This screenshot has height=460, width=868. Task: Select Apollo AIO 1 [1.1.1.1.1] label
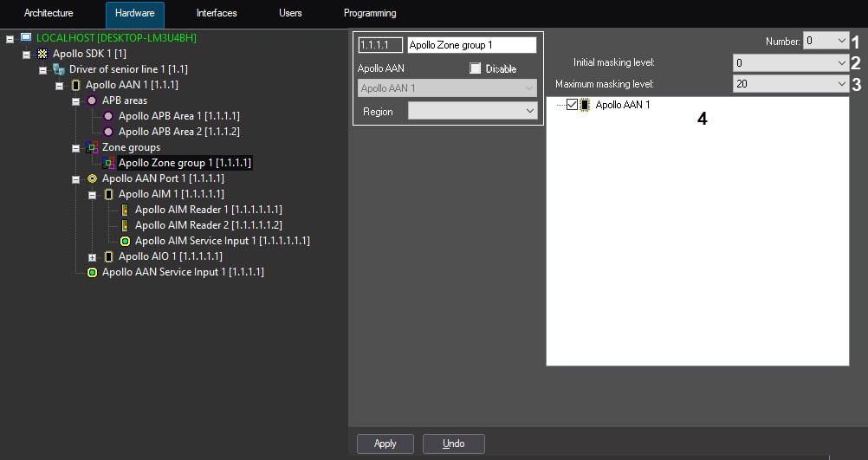pyautogui.click(x=171, y=256)
